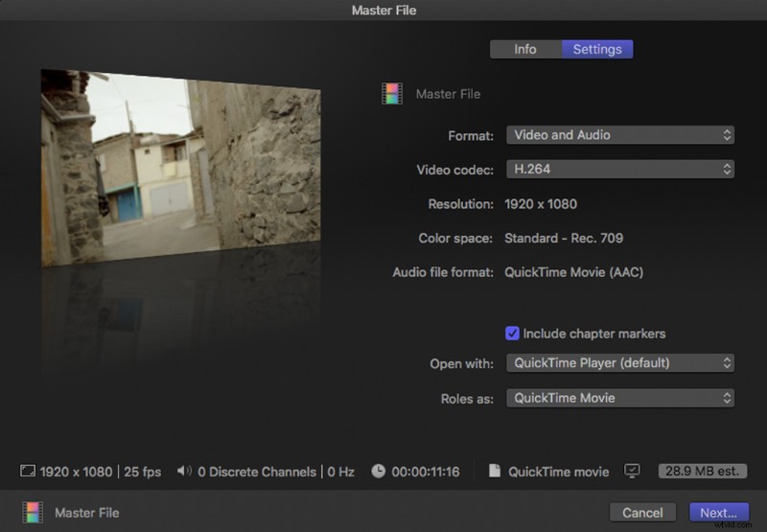
Task: Click the 0 Discrete Channels text
Action: click(x=257, y=472)
